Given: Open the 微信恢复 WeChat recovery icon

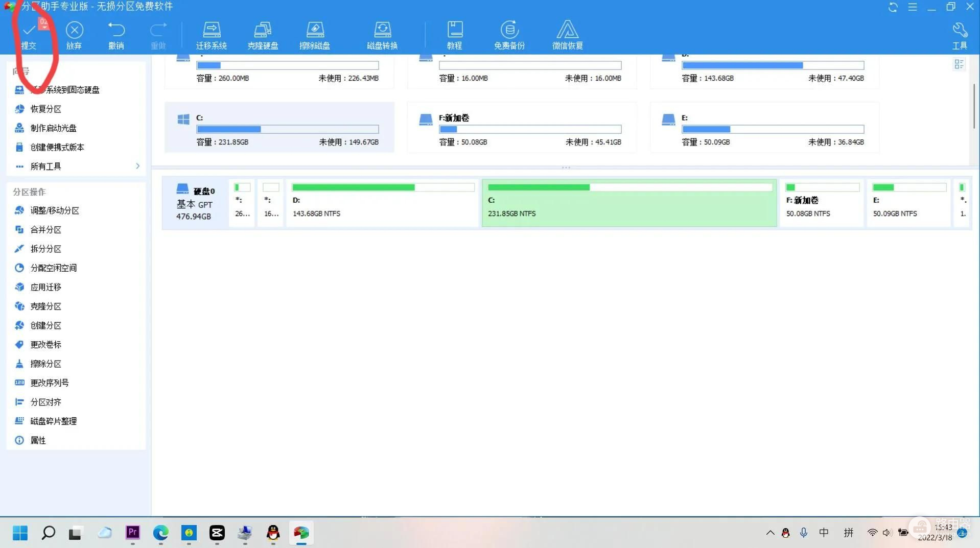Looking at the screenshot, I should [568, 35].
